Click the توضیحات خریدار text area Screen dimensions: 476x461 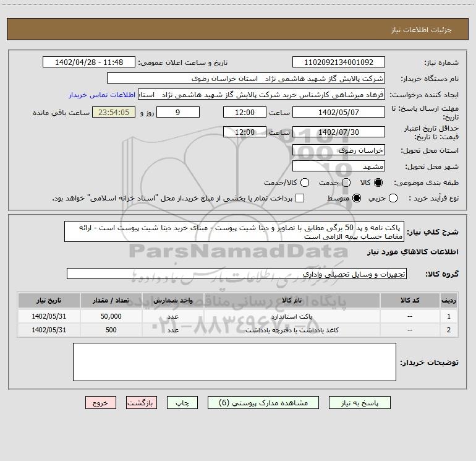(x=234, y=362)
